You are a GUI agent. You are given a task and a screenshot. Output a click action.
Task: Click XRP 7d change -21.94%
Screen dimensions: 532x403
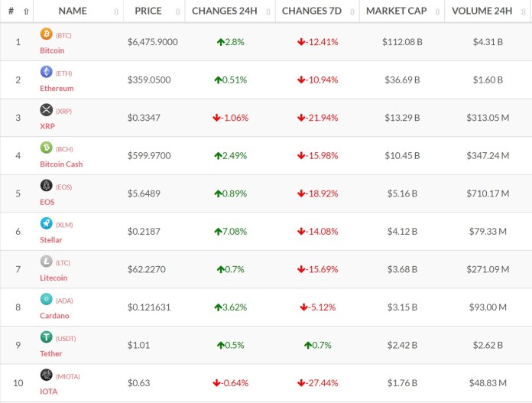318,118
